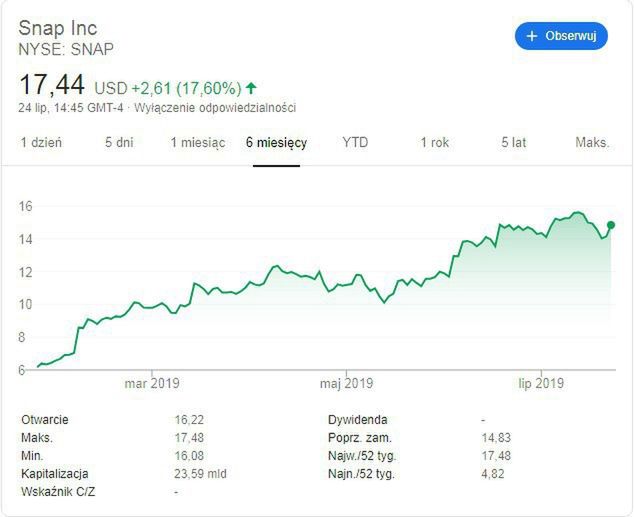Click the mar 2019 axis label
634x517 pixels.
click(x=151, y=383)
